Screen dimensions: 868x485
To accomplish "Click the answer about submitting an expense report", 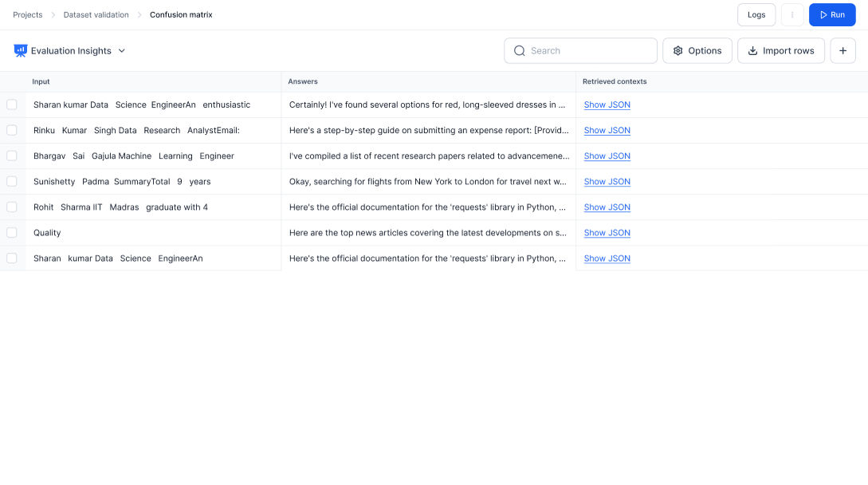I will coord(429,130).
